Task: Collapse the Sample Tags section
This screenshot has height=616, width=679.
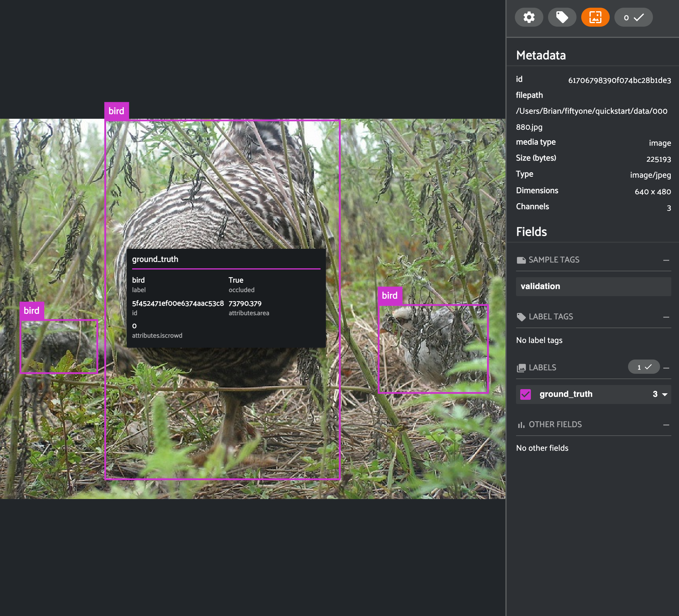Action: coord(666,260)
